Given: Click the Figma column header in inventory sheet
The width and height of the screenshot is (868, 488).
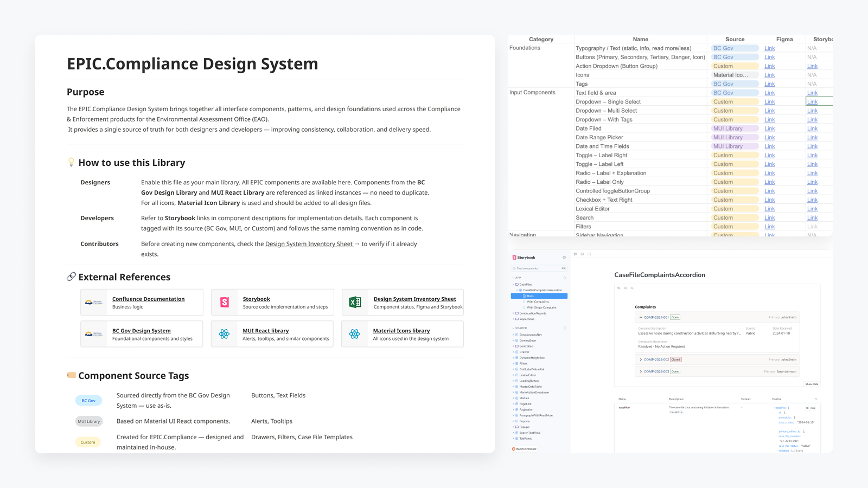Looking at the screenshot, I should [784, 39].
